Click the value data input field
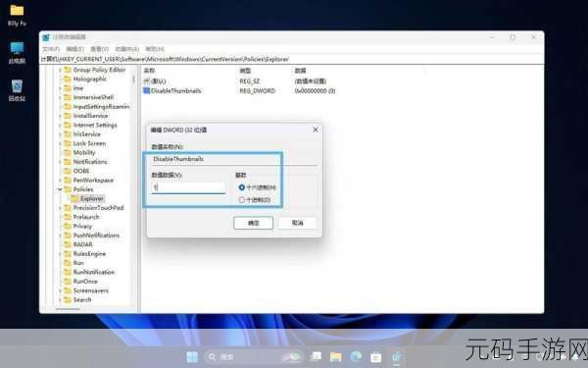 [188, 187]
